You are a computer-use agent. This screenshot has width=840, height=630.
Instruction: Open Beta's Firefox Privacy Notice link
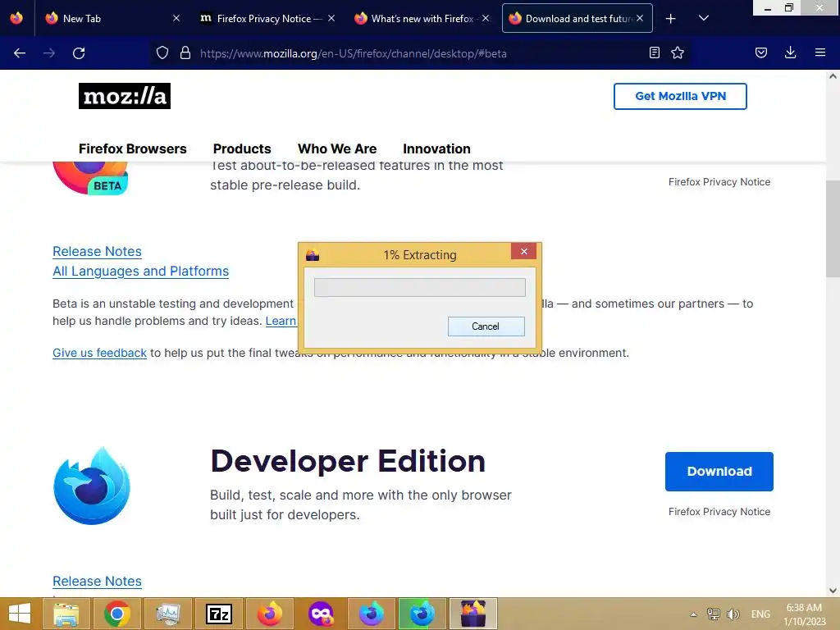(719, 182)
